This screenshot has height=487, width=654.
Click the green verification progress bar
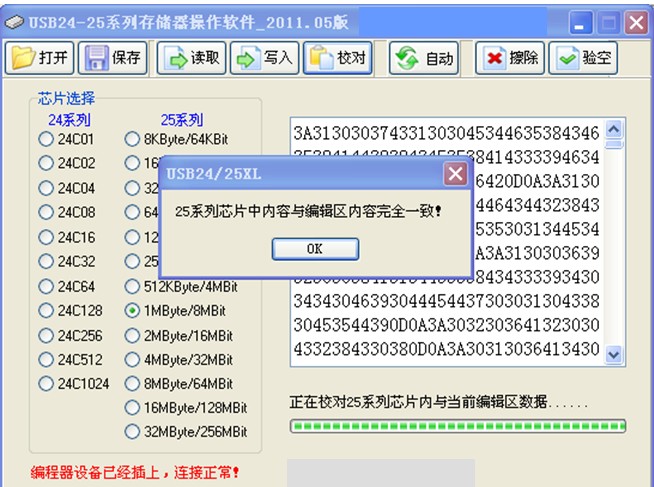(458, 426)
